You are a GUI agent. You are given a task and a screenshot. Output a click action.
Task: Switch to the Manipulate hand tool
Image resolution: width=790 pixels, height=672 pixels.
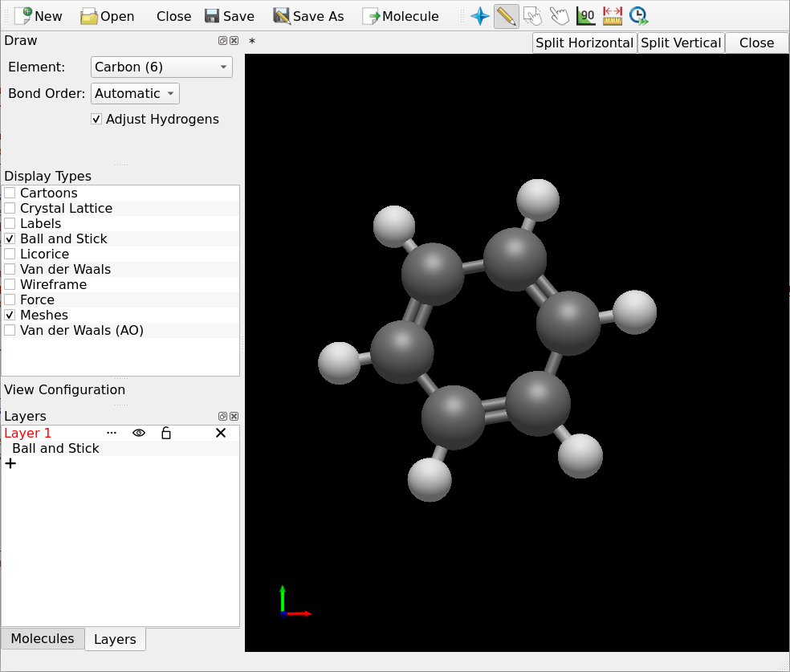(x=560, y=16)
